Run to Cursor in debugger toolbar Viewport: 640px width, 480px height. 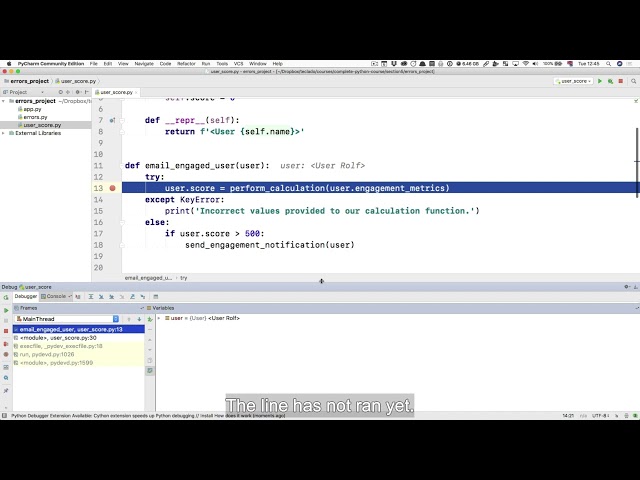coord(142,297)
